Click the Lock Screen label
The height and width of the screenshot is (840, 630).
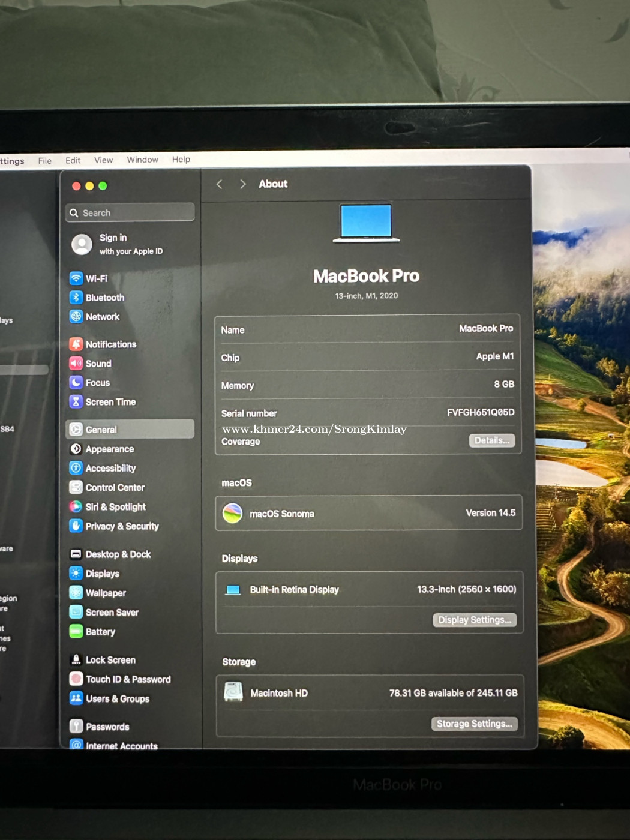(110, 660)
